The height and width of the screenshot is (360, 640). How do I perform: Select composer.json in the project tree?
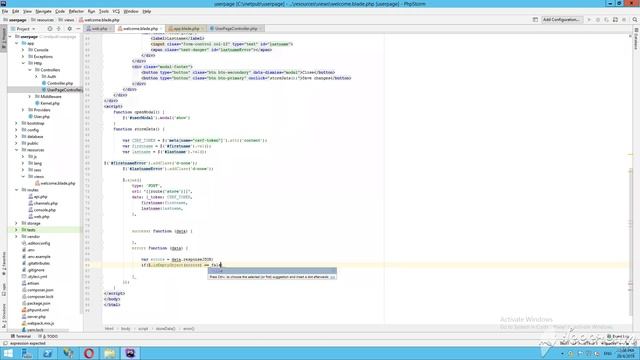tap(38, 290)
